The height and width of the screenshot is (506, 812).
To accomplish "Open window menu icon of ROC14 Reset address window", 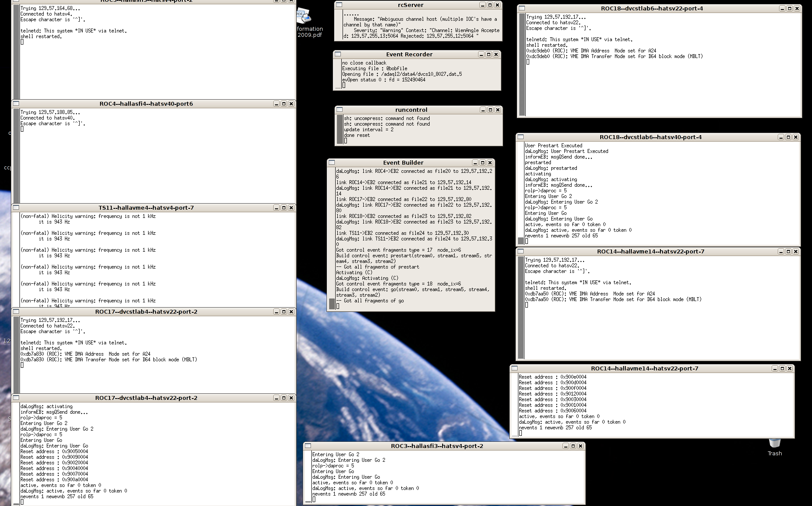I will coord(514,368).
